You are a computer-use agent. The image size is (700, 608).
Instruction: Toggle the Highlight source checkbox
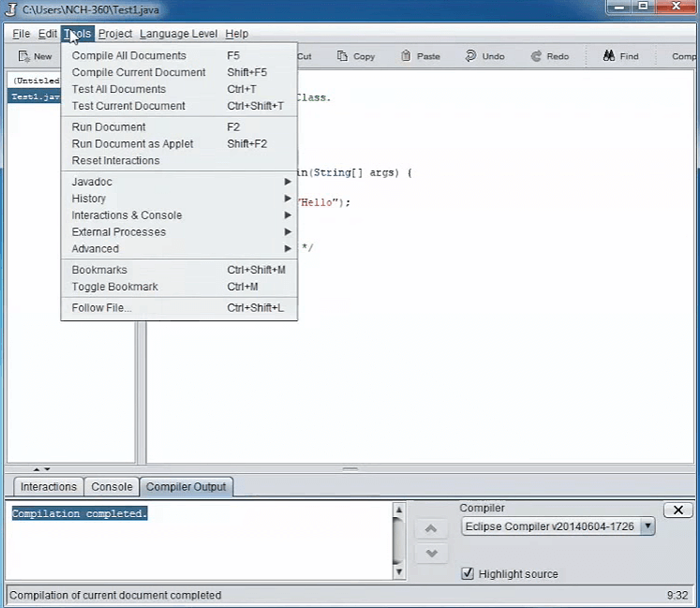pyautogui.click(x=468, y=573)
